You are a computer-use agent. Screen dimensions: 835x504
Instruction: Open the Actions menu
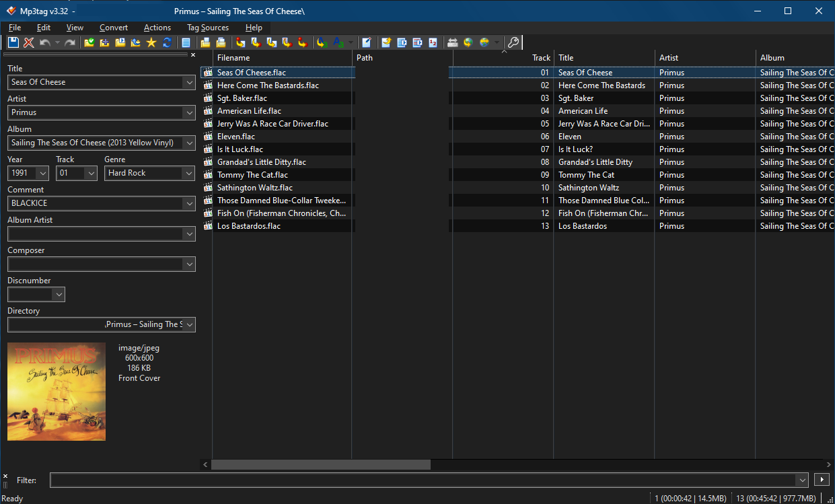point(157,28)
